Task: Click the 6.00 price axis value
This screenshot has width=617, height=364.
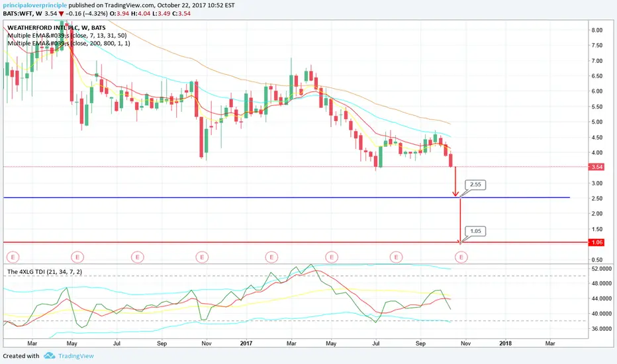Action: click(596, 91)
